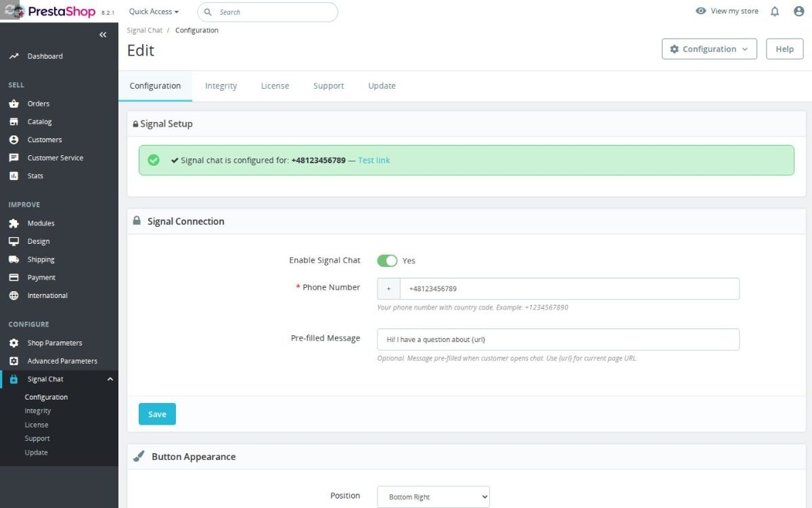Viewport: 812px width, 508px height.
Task: Click the plus prefix on Phone Number field
Action: point(388,289)
